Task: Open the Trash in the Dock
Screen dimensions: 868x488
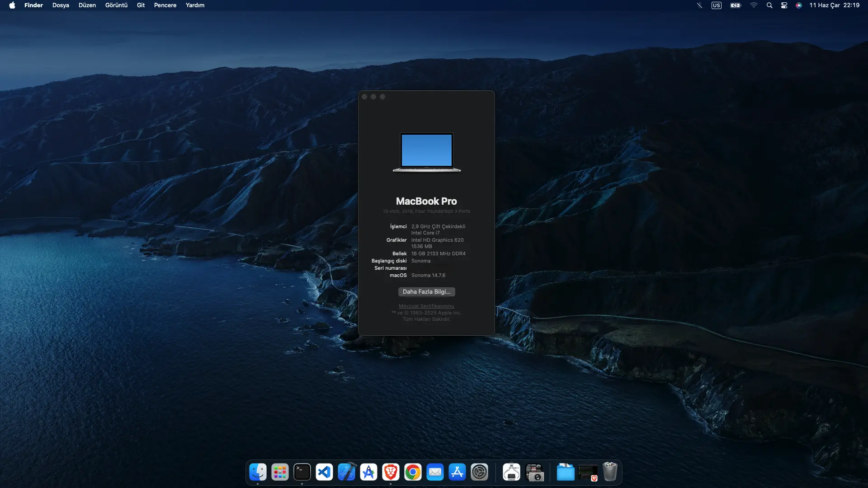Action: [610, 472]
